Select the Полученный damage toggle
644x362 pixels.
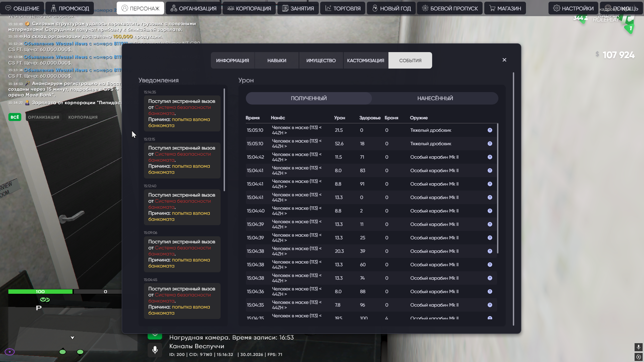click(309, 98)
